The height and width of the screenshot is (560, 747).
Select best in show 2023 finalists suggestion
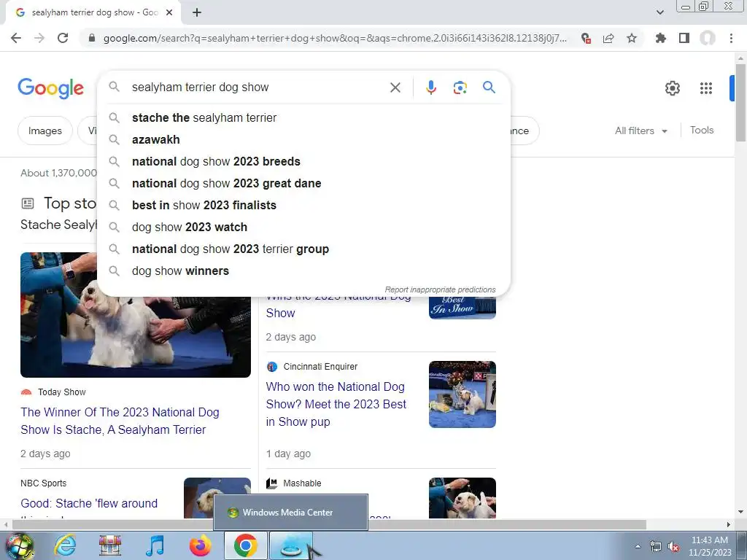pos(303,205)
